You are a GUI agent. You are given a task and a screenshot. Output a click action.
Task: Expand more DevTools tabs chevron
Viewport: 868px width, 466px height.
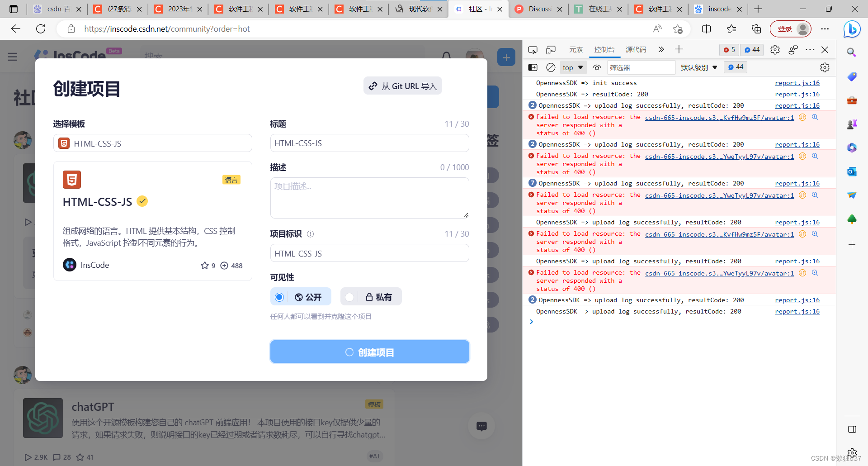pos(661,49)
